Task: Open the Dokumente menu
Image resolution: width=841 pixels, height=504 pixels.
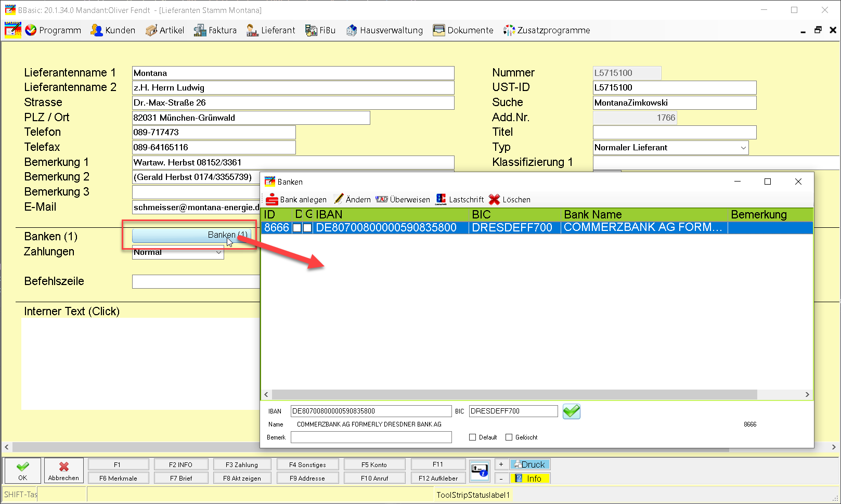Action: coord(463,30)
